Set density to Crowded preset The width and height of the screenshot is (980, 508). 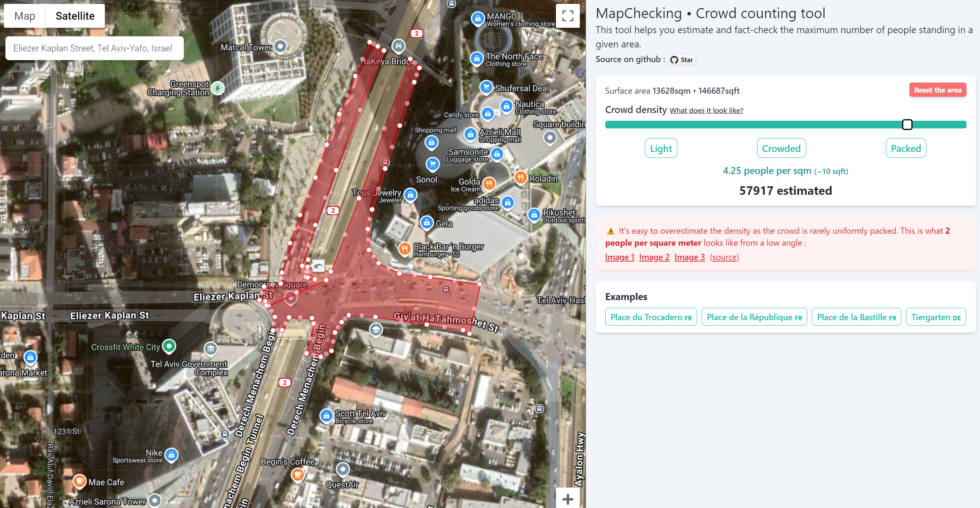(781, 148)
